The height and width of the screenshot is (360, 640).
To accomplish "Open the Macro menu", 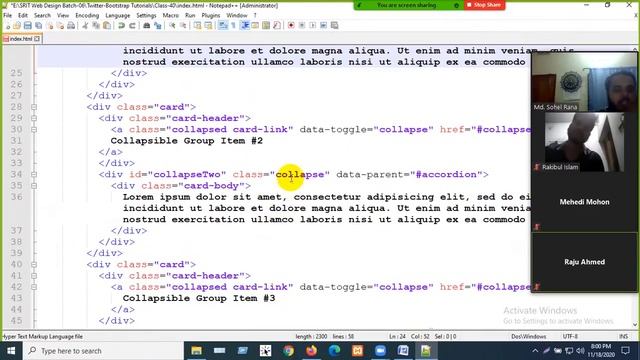I will pos(171,15).
